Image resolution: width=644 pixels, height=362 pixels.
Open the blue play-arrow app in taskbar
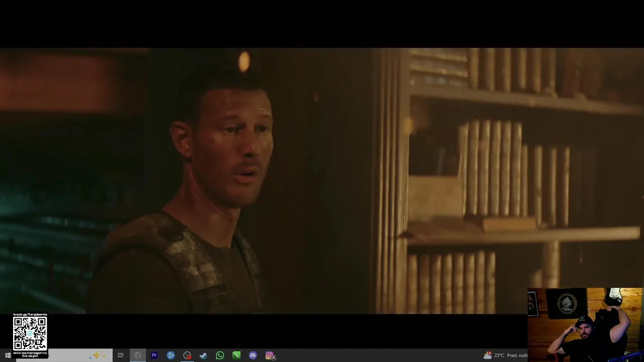171,355
